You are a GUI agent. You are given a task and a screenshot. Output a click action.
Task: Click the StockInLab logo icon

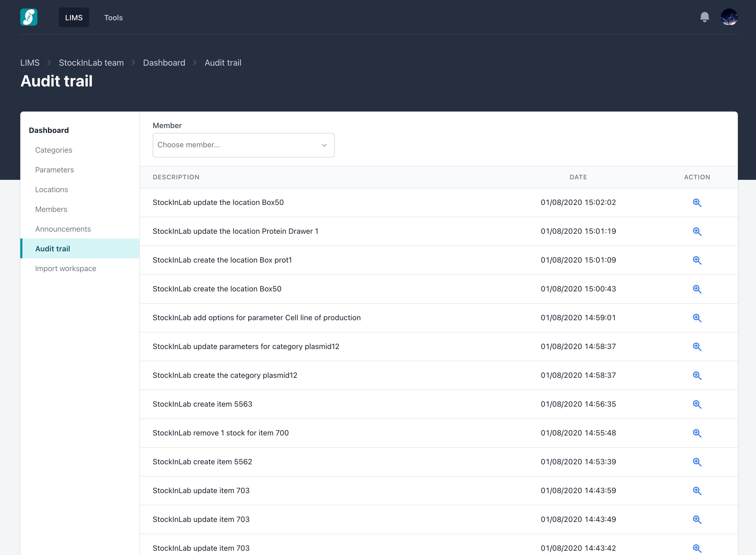tap(29, 17)
